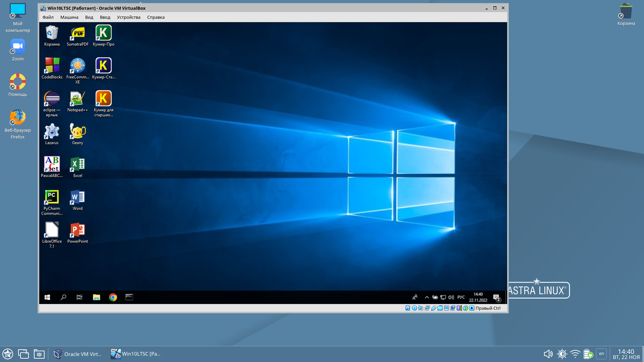Click the Astra show-windows panel icon
The height and width of the screenshot is (362, 644).
(x=23, y=354)
